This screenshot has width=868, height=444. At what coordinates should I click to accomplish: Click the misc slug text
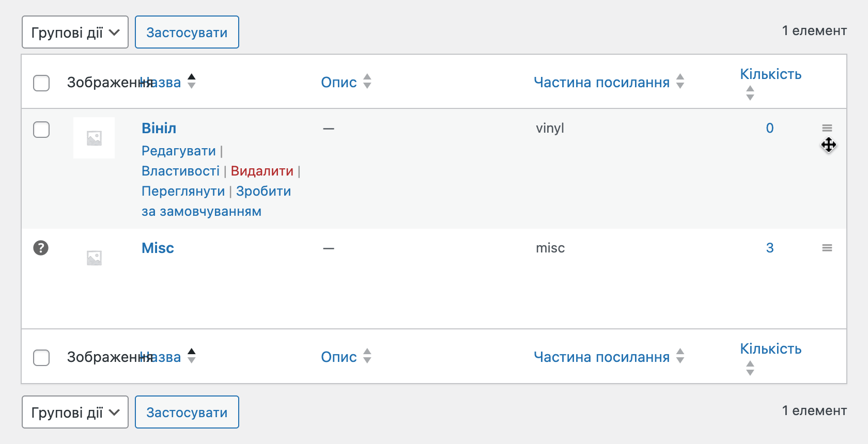pyautogui.click(x=550, y=248)
